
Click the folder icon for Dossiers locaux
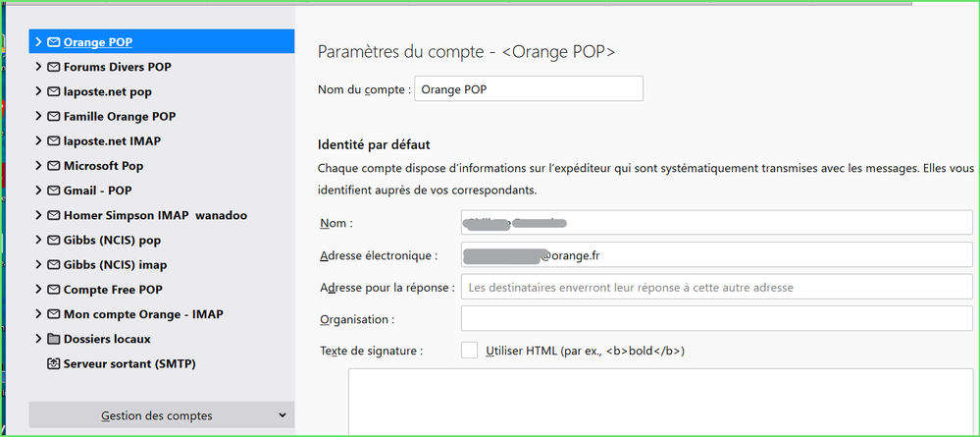pos(53,339)
